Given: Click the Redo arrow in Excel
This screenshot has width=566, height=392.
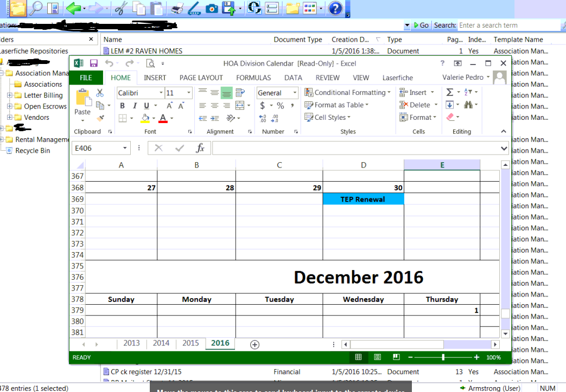Looking at the screenshot, I should point(129,63).
